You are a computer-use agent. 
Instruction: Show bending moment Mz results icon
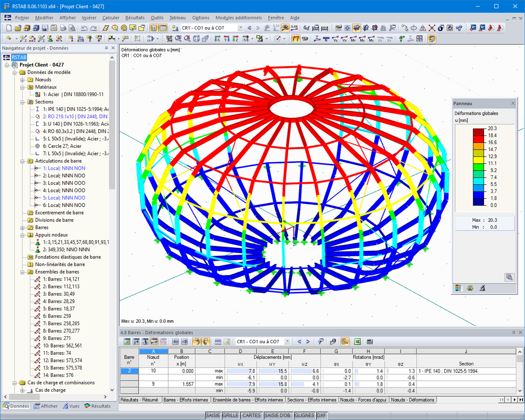point(371,39)
